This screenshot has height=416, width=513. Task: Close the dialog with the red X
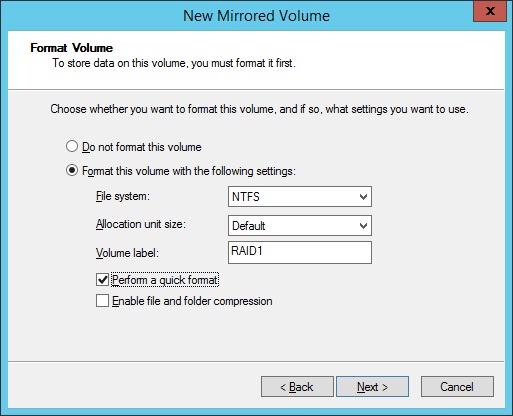coord(490,11)
